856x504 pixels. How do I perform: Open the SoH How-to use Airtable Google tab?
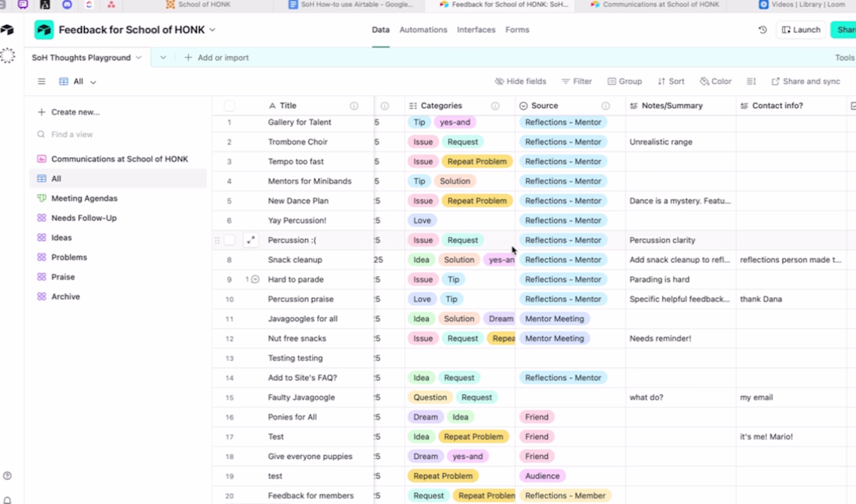pyautogui.click(x=351, y=5)
